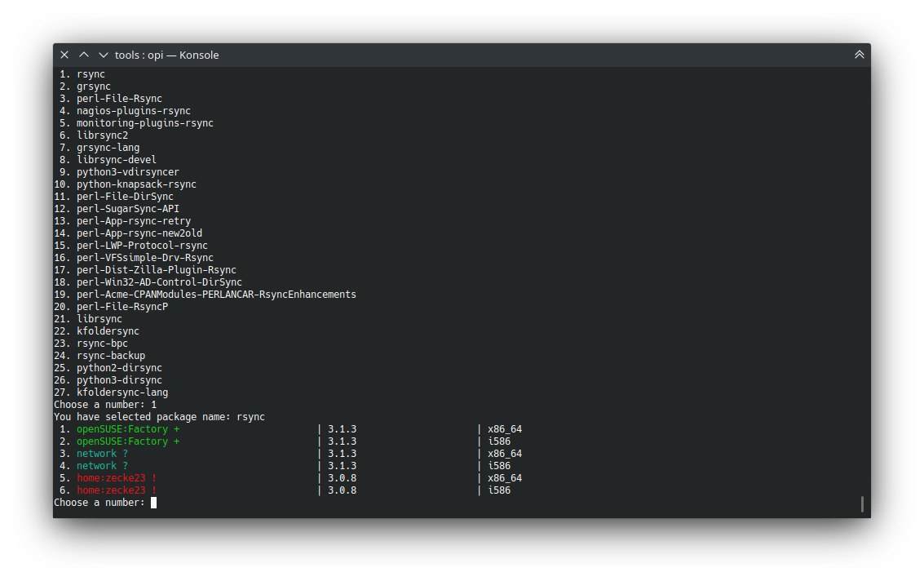Click the up-arrow maximize icon in titlebar

[84, 55]
